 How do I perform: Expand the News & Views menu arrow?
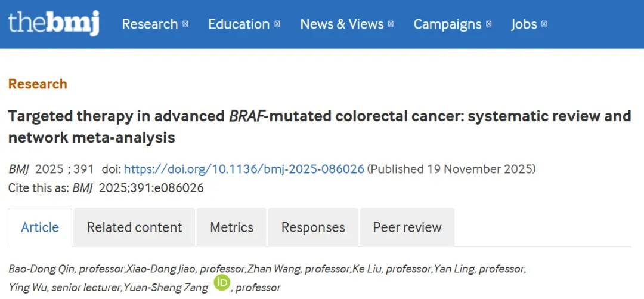391,24
